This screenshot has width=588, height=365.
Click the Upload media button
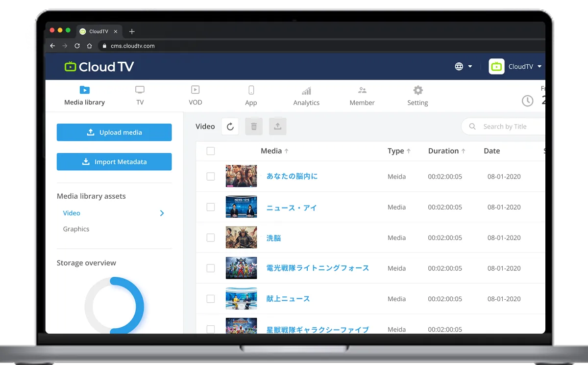coord(114,132)
